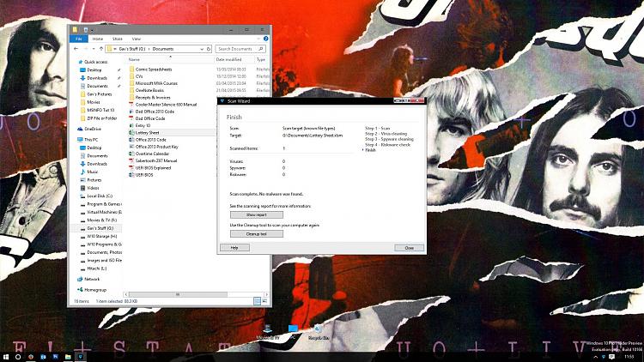Open Movies & TV (F:) drive
The image size is (644, 362).
[x=101, y=220]
